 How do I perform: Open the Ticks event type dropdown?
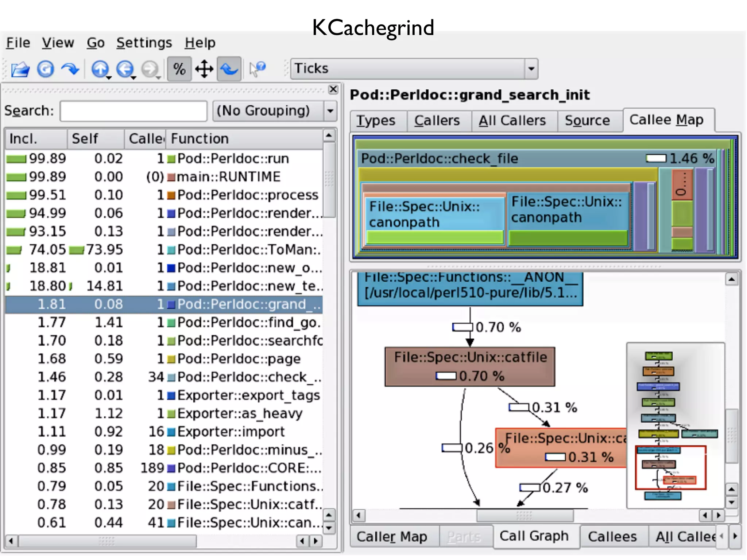531,69
